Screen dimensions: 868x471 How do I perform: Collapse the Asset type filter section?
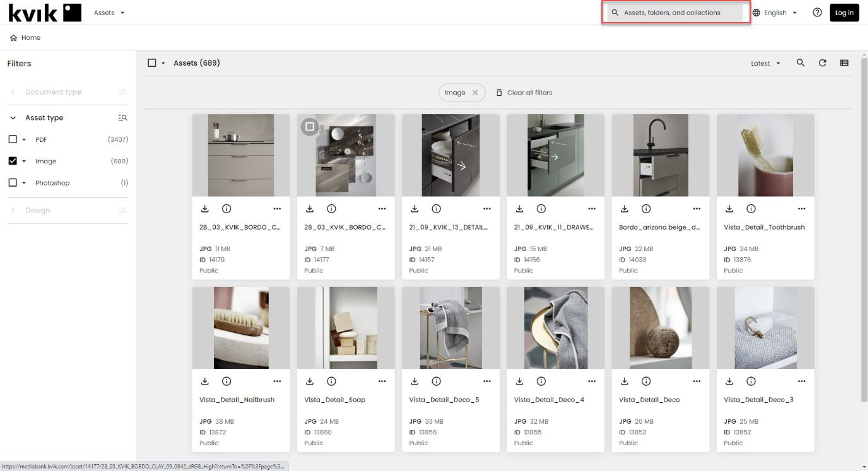tap(13, 117)
